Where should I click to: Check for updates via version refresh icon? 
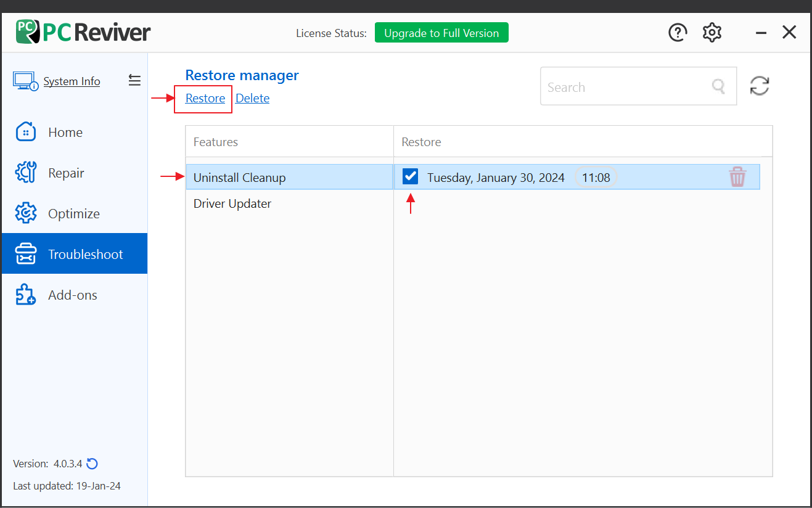tap(92, 464)
